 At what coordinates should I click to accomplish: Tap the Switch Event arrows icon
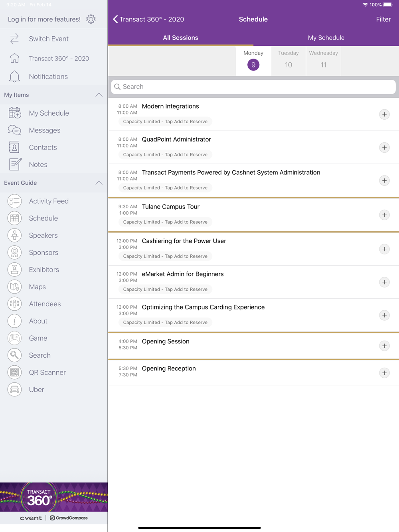point(14,39)
